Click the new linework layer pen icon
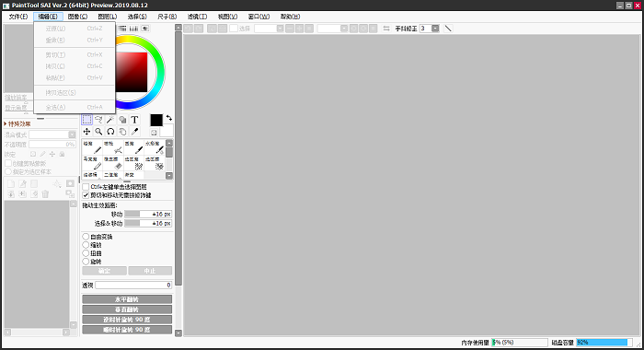Screen dimensions: 644x350 click(x=23, y=184)
